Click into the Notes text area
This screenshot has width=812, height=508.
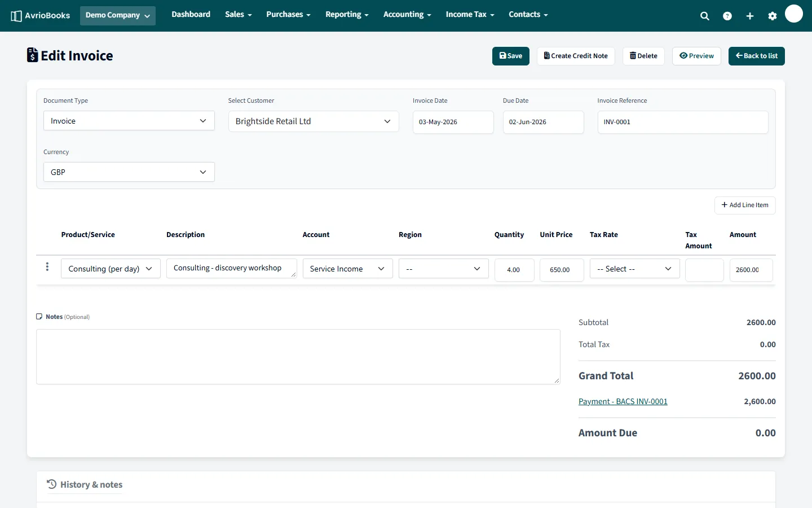point(298,357)
